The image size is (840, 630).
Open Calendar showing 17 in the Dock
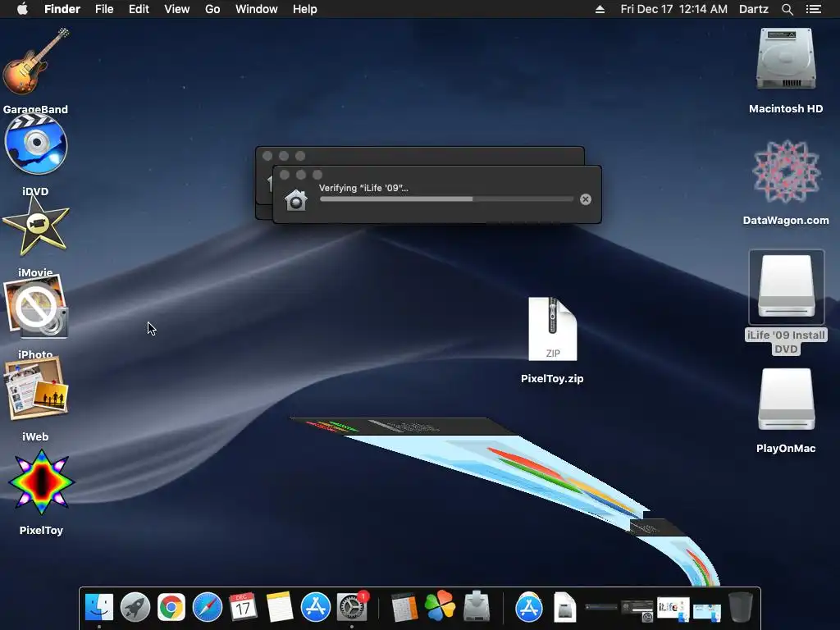coord(243,608)
